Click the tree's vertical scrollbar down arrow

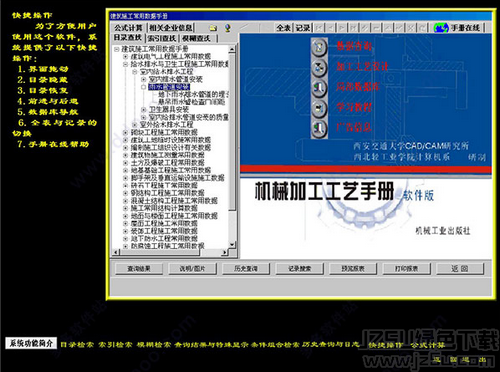(x=232, y=245)
